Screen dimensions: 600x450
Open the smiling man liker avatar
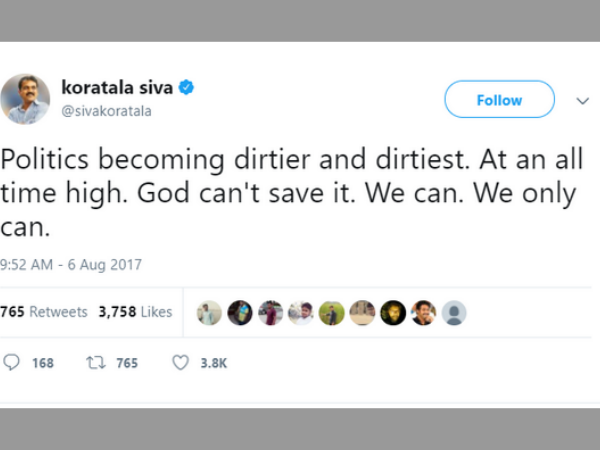423,313
